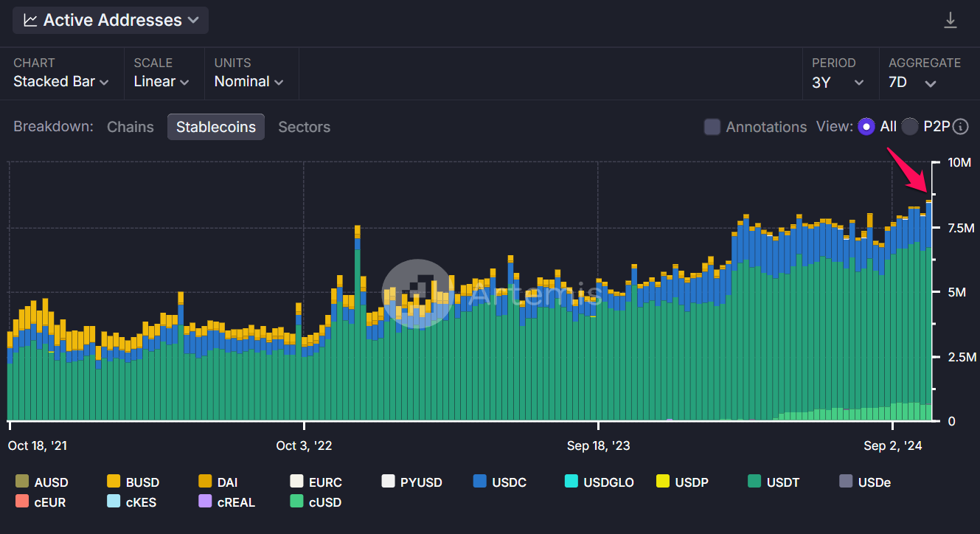Open the Active Addresses metric dropdown
Viewport: 980px width, 534px height.
pos(111,21)
